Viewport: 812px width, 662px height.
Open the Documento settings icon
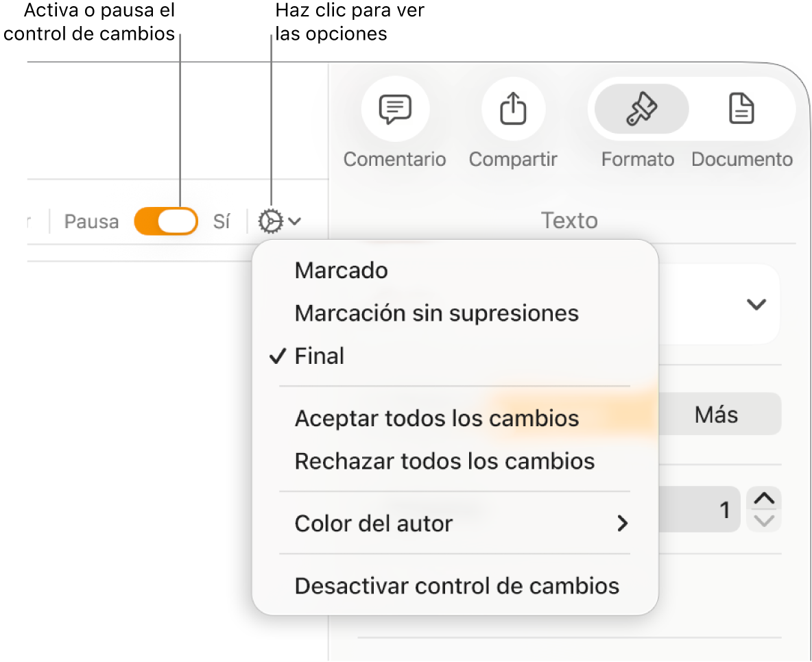tap(741, 108)
